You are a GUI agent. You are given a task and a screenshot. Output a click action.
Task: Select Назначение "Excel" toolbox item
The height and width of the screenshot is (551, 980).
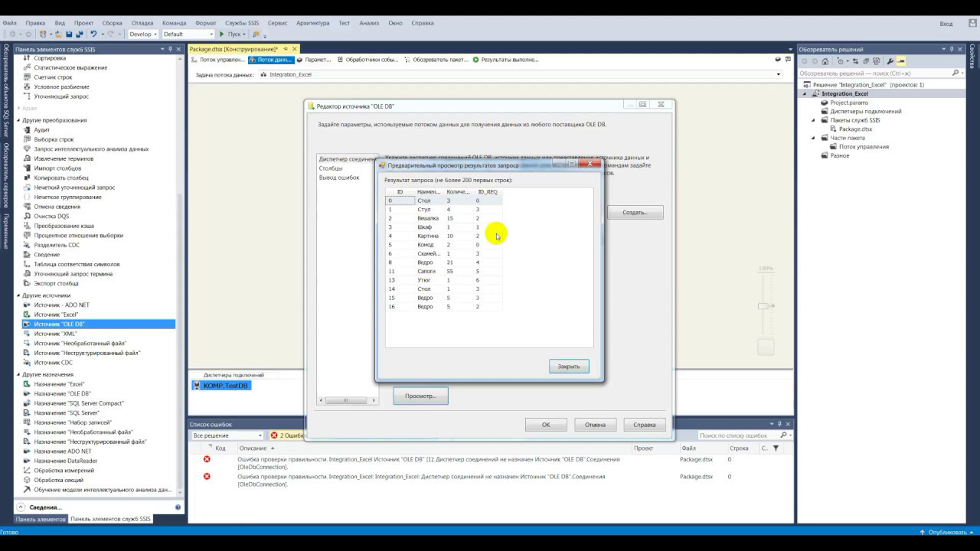click(x=59, y=384)
